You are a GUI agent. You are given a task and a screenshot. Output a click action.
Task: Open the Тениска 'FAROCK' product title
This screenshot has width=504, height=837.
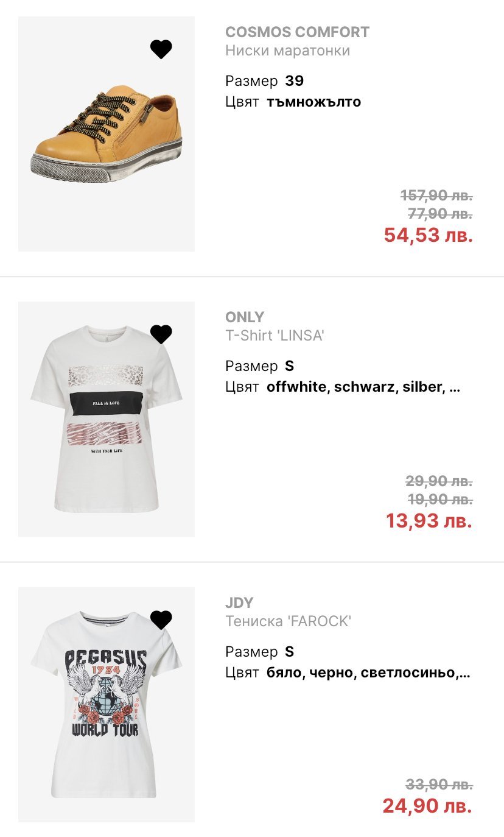[x=288, y=621]
